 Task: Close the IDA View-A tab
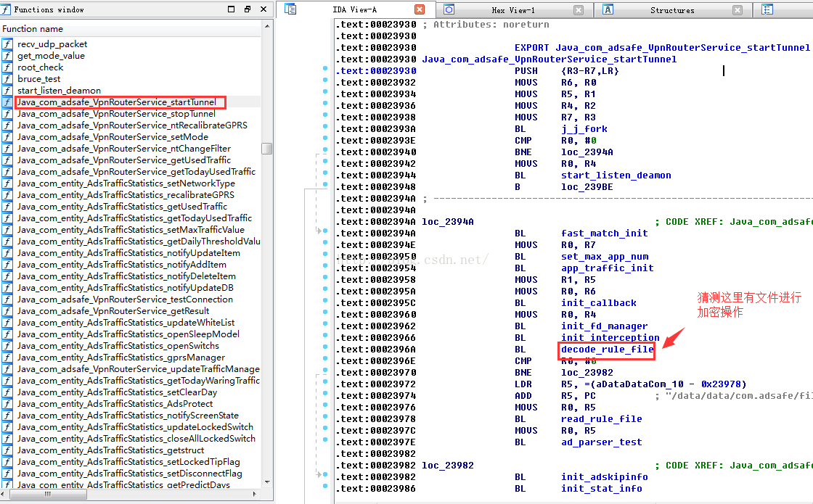420,10
